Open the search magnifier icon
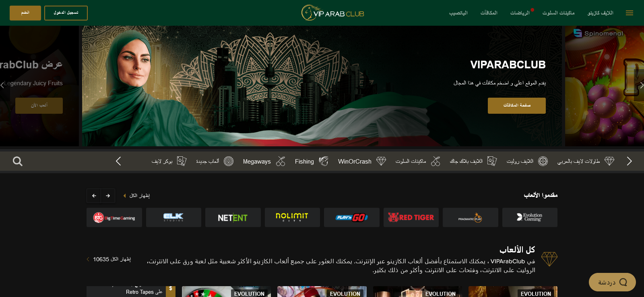The width and height of the screenshot is (644, 297). click(x=18, y=161)
